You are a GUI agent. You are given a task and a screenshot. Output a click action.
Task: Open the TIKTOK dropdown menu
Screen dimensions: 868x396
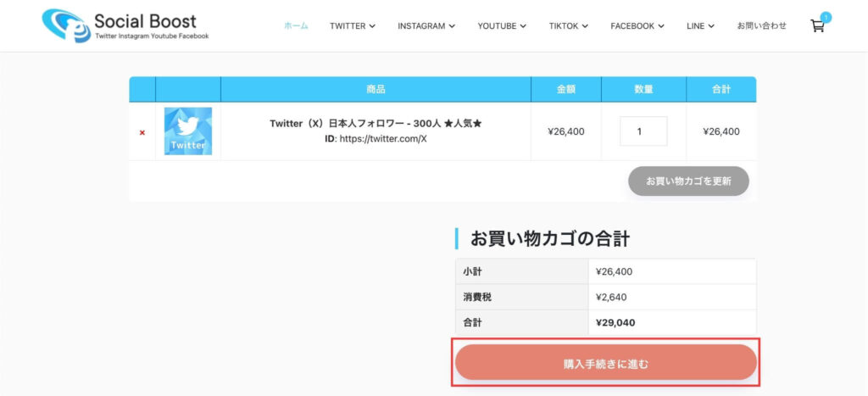pos(569,26)
